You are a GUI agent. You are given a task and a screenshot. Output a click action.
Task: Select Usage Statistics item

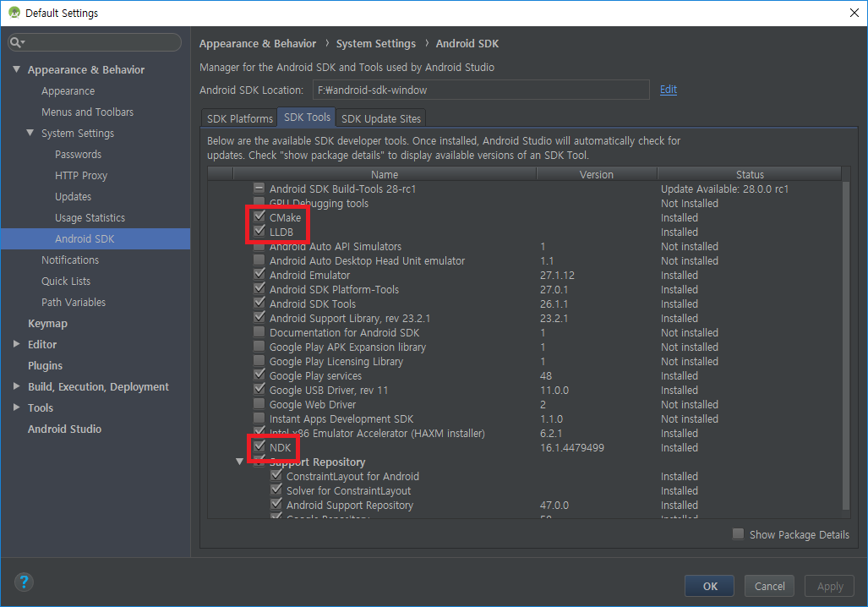[x=90, y=217]
